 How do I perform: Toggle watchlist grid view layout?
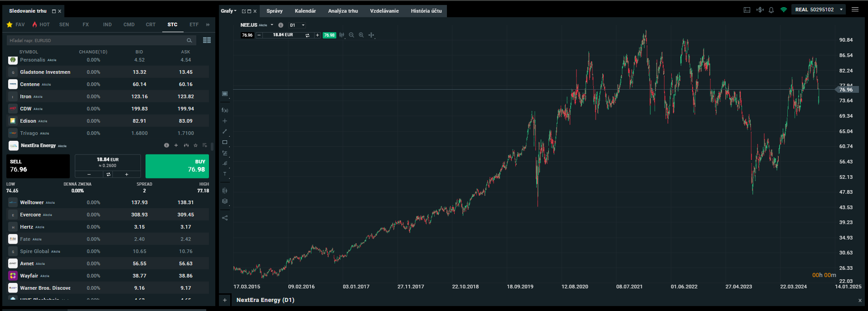pos(207,40)
